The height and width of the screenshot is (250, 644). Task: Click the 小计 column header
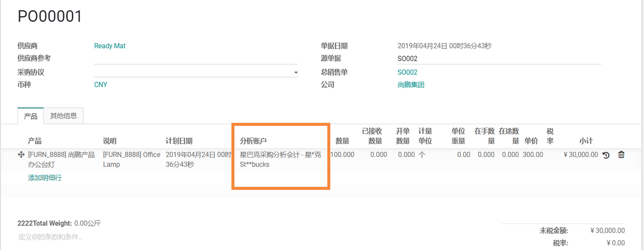point(586,141)
